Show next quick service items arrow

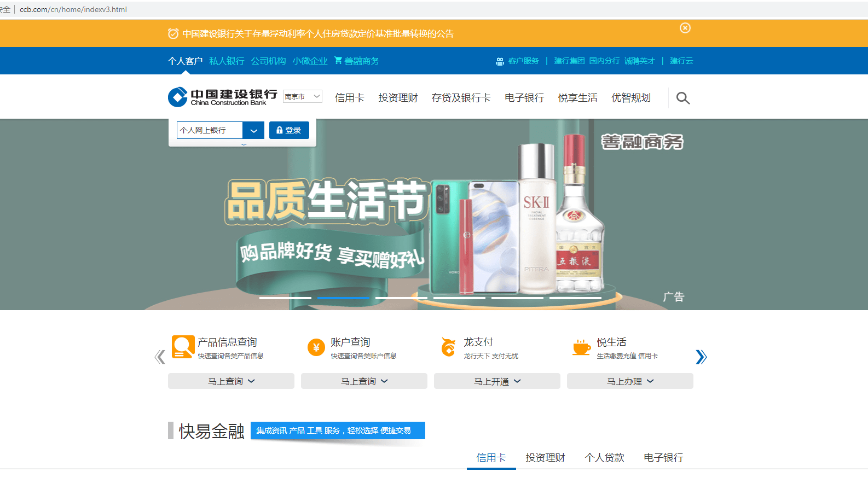[x=701, y=357]
